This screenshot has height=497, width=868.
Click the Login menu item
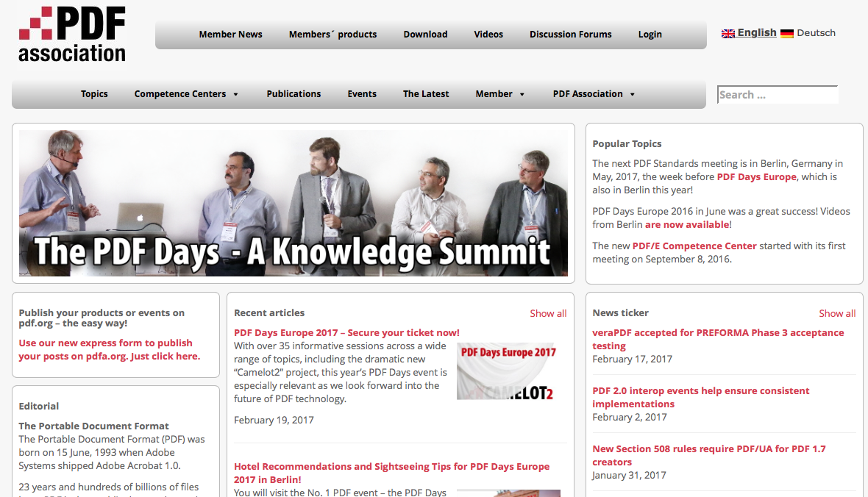(x=650, y=35)
